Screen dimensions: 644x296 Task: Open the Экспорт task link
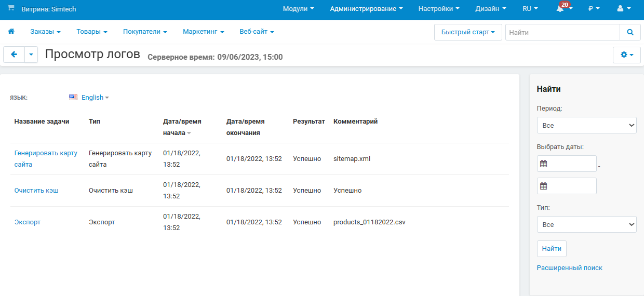tap(28, 222)
